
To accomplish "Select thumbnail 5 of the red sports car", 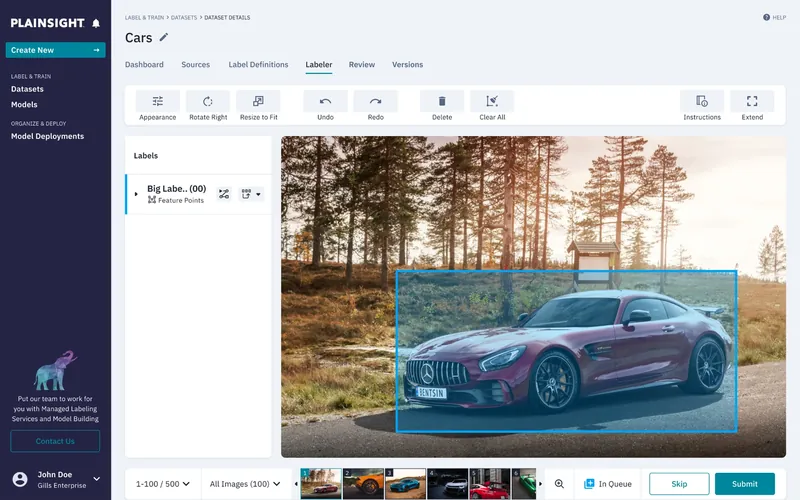I will pos(490,484).
